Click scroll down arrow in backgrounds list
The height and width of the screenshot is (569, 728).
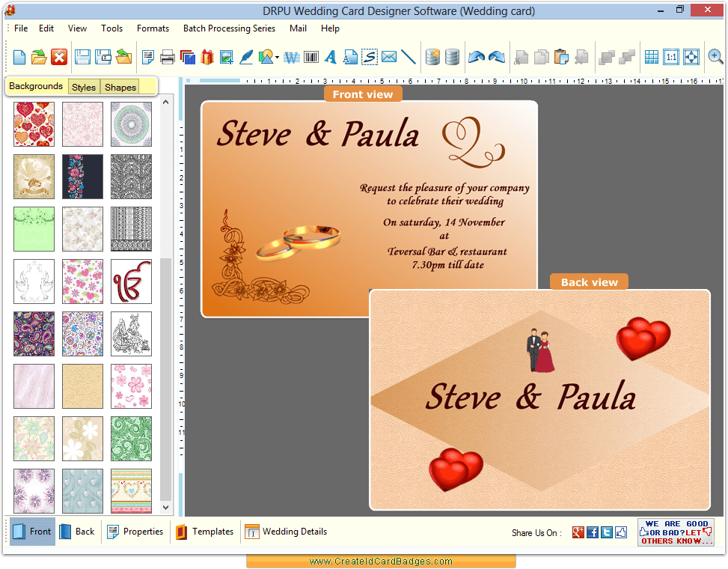pos(166,507)
